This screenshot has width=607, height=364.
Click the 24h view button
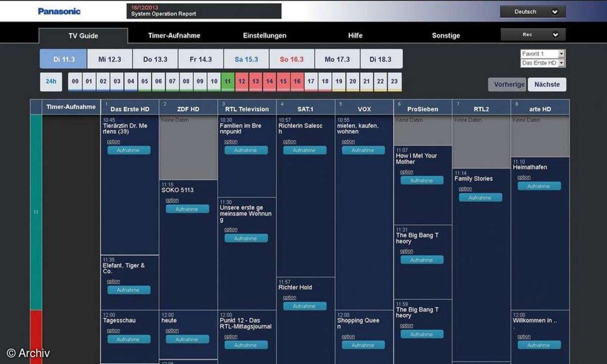point(51,81)
